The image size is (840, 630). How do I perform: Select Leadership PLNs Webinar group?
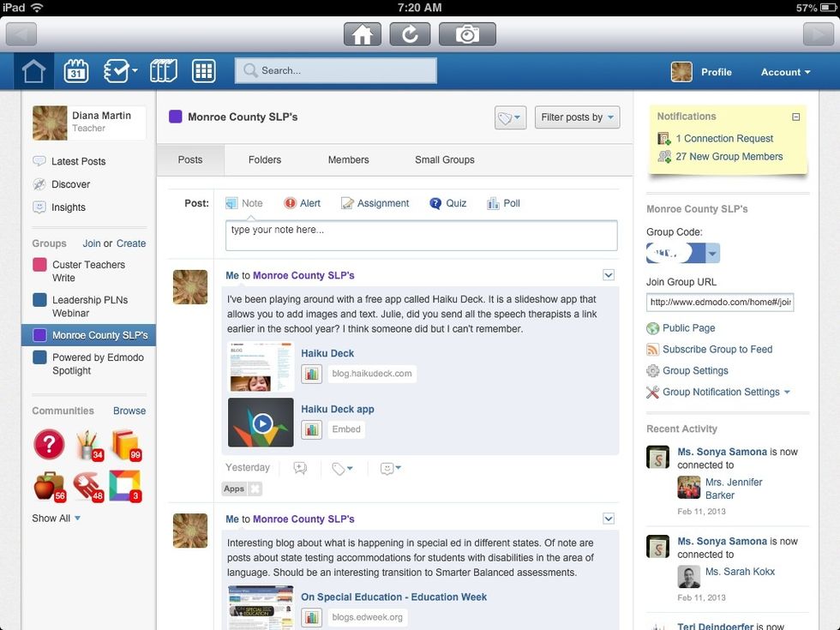(x=88, y=307)
